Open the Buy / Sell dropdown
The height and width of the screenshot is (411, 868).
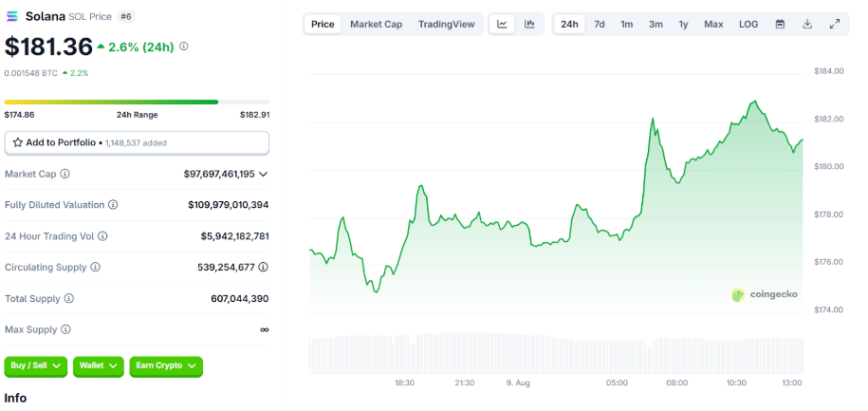pyautogui.click(x=36, y=365)
